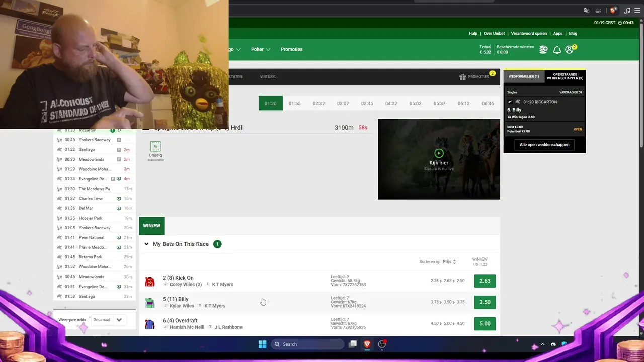Open the browser translate icon
Viewport: 644px width, 362px height.
click(x=586, y=10)
